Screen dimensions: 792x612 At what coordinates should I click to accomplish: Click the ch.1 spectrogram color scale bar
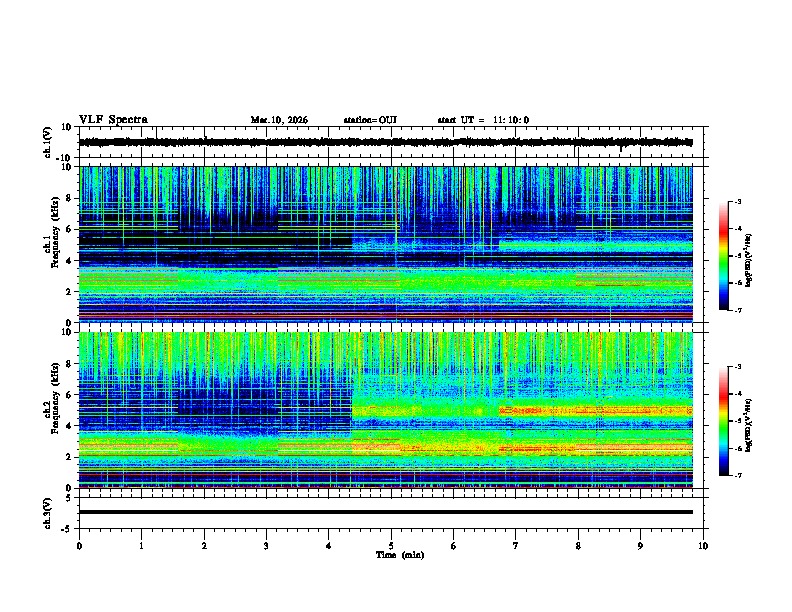coord(724,256)
